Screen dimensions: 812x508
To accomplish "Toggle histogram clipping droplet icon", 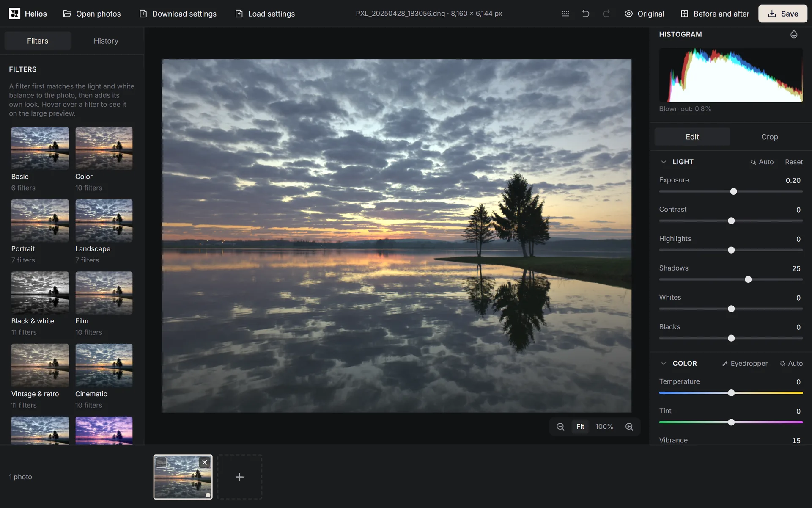I will click(794, 34).
